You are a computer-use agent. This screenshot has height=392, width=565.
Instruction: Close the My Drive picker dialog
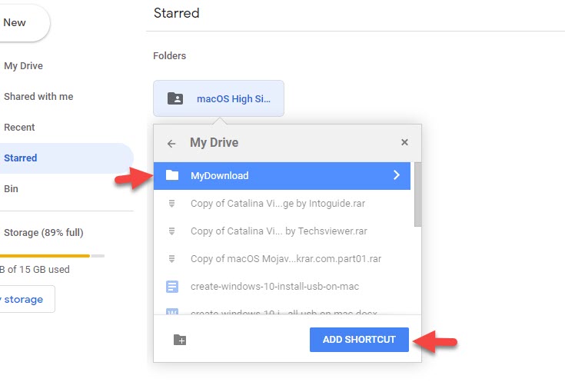click(x=404, y=142)
